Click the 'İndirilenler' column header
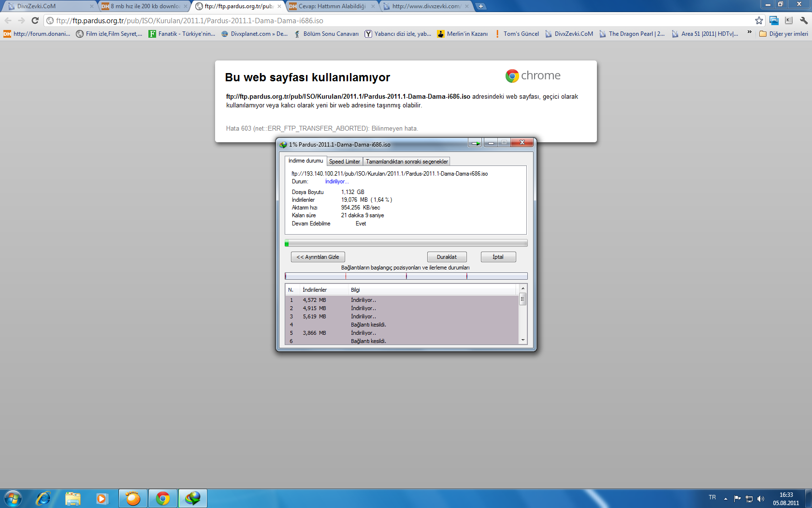The width and height of the screenshot is (812, 508). click(323, 290)
